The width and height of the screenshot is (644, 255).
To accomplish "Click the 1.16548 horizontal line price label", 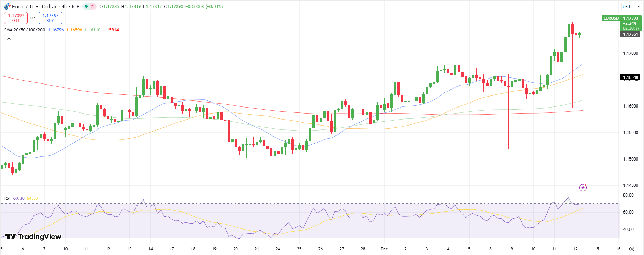I will coord(630,77).
